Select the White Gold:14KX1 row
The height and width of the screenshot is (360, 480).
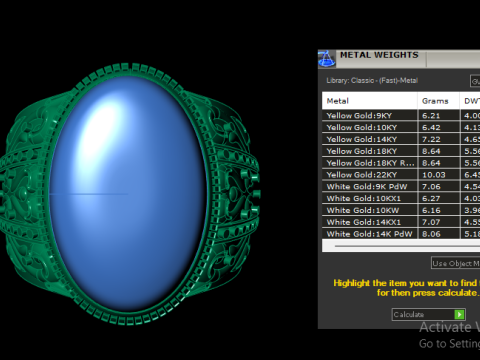(401, 222)
